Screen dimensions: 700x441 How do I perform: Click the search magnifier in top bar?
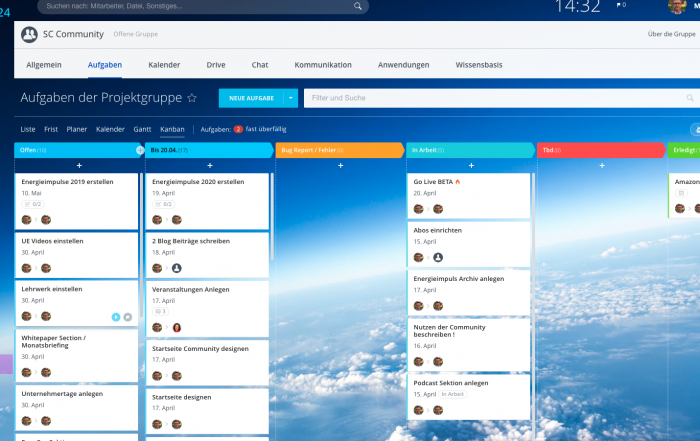pos(358,6)
